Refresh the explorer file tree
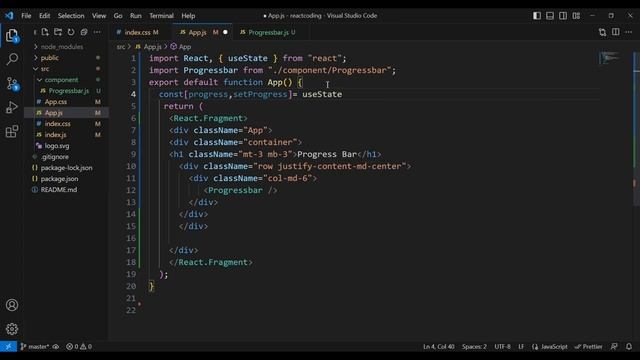 click(x=71, y=32)
